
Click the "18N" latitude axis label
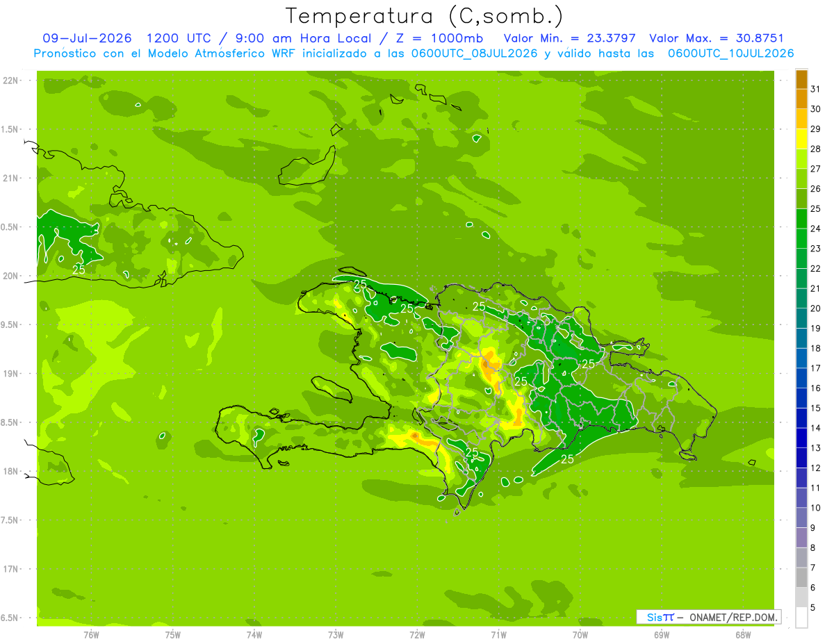tap(10, 471)
